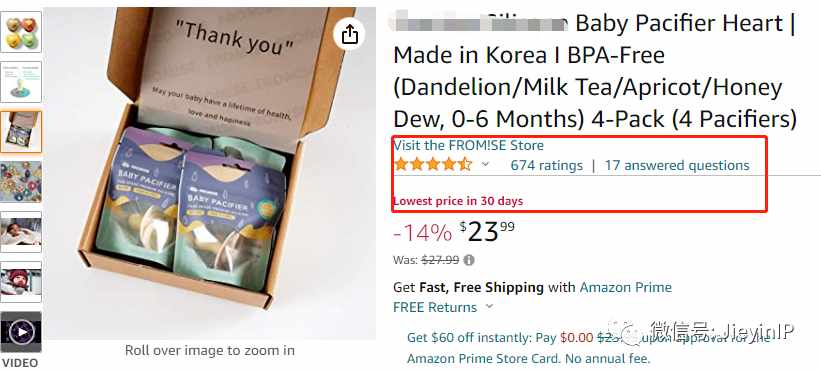The image size is (821, 370).
Task: Open 17 answered questions link
Action: (x=677, y=165)
